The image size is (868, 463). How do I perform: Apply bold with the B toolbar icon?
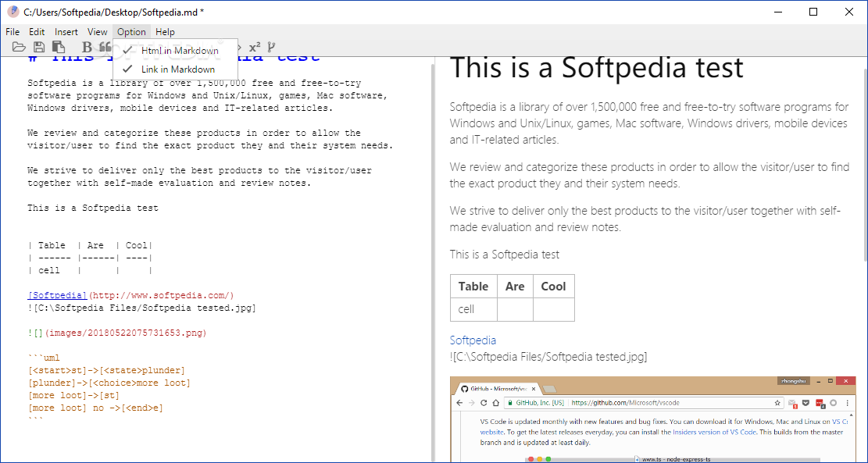(x=87, y=48)
